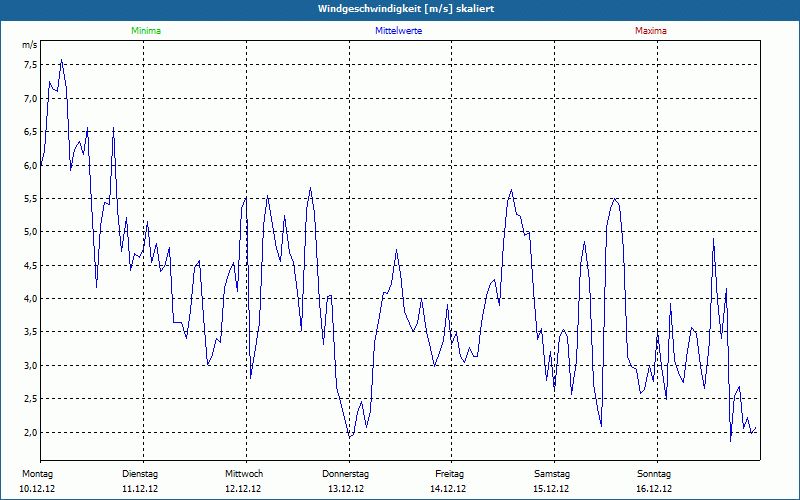Click the 10.12.12 date label
The image size is (800, 500).
click(x=37, y=489)
